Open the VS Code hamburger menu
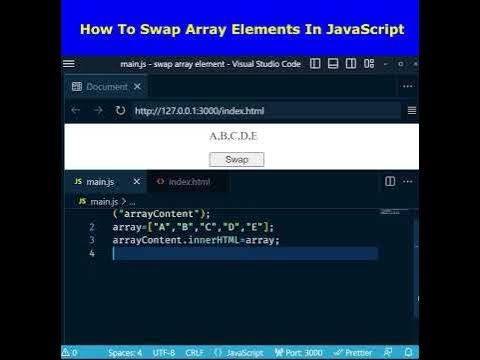Screen dimensions: 480x360 (x=69, y=64)
